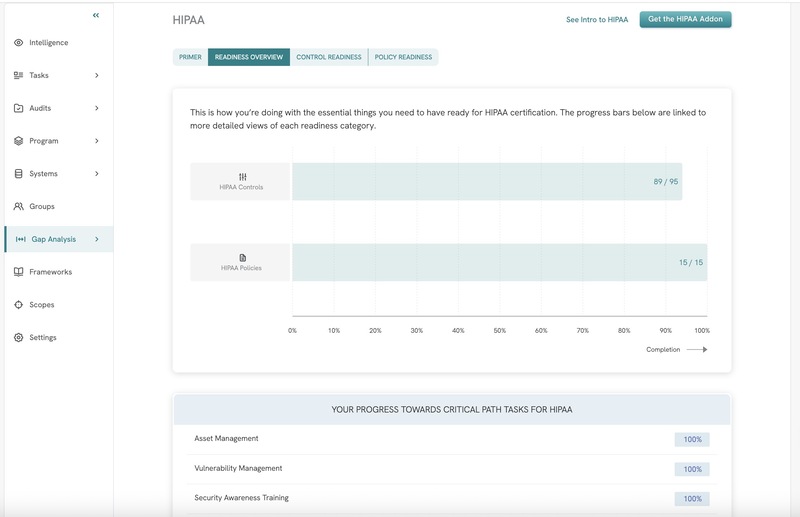This screenshot has width=800, height=517.
Task: Click the Vulnerability Management row
Action: point(452,469)
